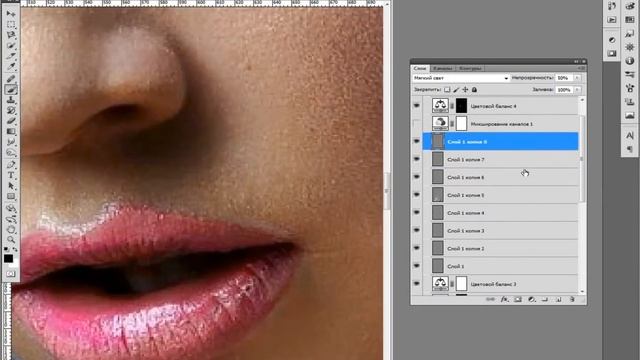Viewport: 640px width, 360px height.
Task: Add a layer mask from panel bottom
Action: (x=518, y=299)
